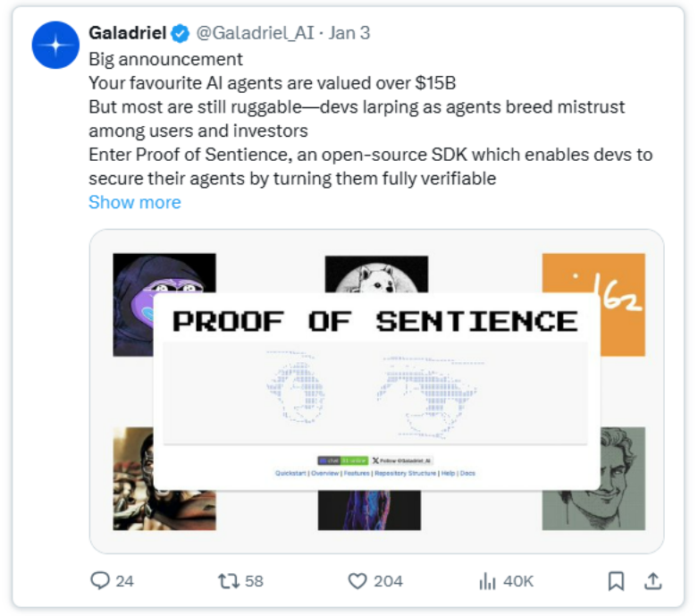Open Galadriel's blue profile avatar
Screen dimensions: 698x616
[55, 45]
